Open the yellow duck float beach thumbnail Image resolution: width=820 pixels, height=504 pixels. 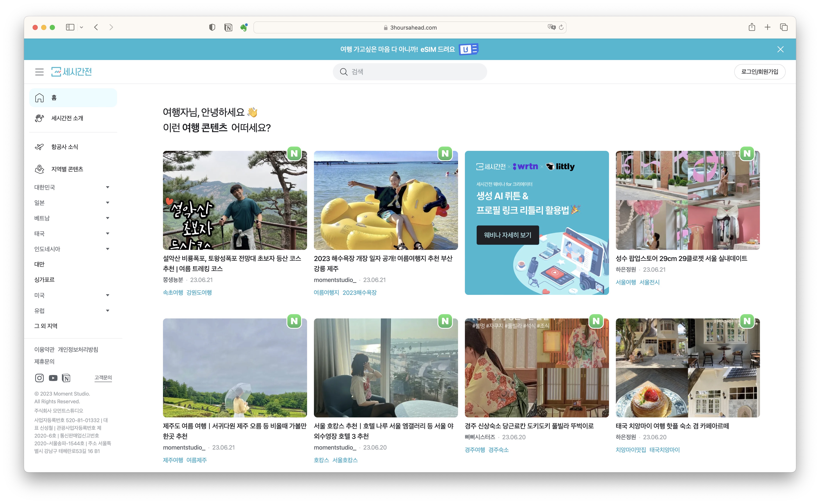coord(386,200)
